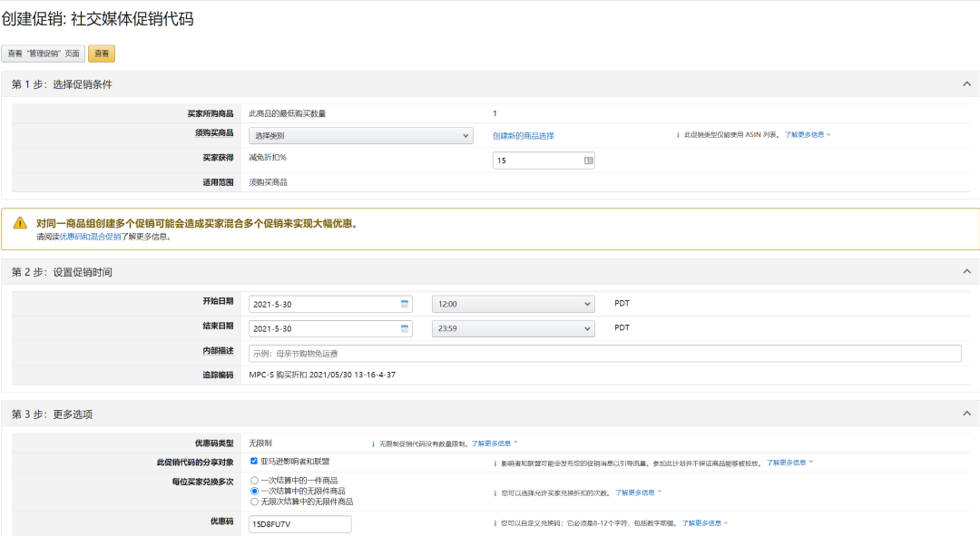980x536 pixels.
Task: Click the 此商品的最低购买数量 text
Action: (x=288, y=113)
